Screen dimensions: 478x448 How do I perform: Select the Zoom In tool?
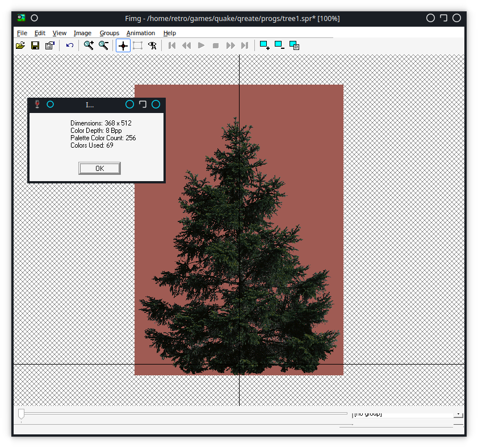[x=88, y=45]
